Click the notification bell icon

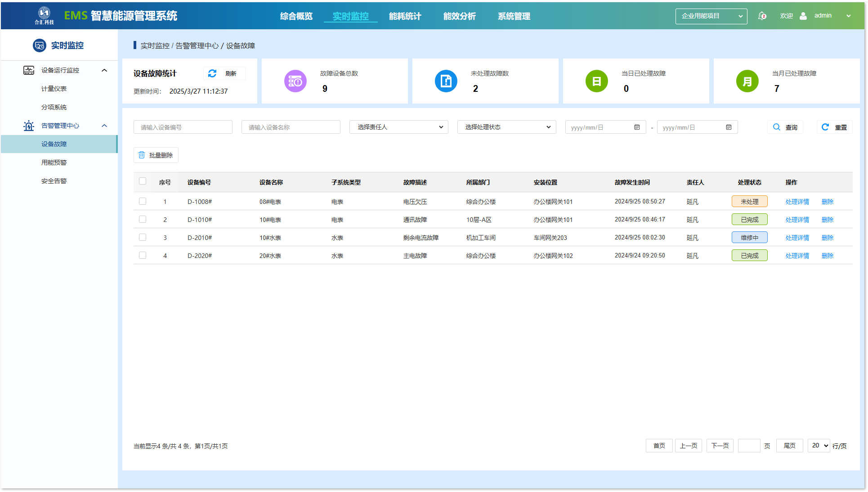[762, 16]
